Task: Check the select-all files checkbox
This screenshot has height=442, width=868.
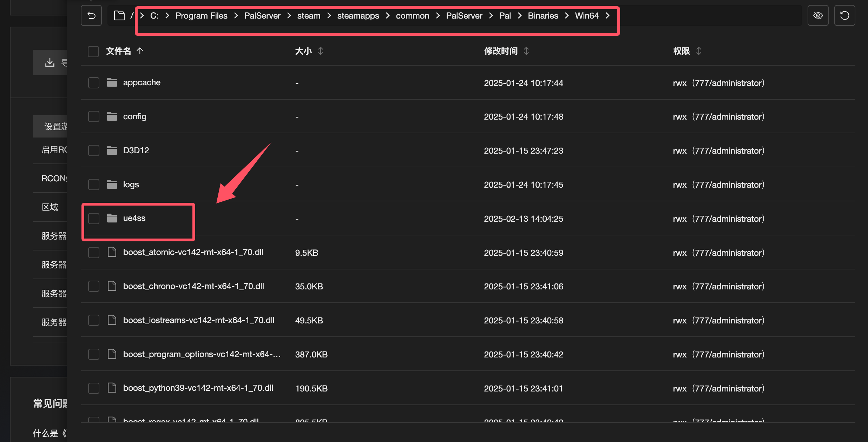Action: pos(93,51)
